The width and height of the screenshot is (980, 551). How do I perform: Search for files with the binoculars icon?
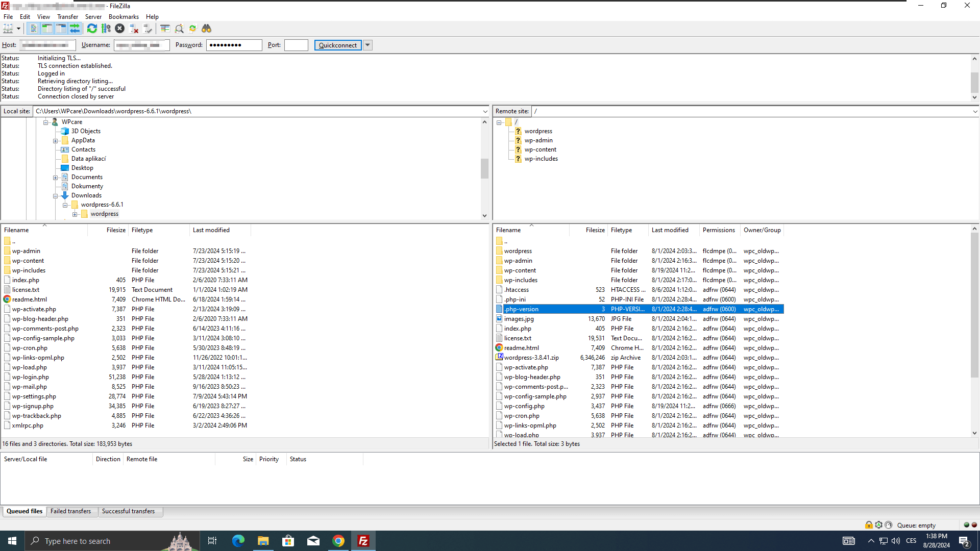pos(207,29)
